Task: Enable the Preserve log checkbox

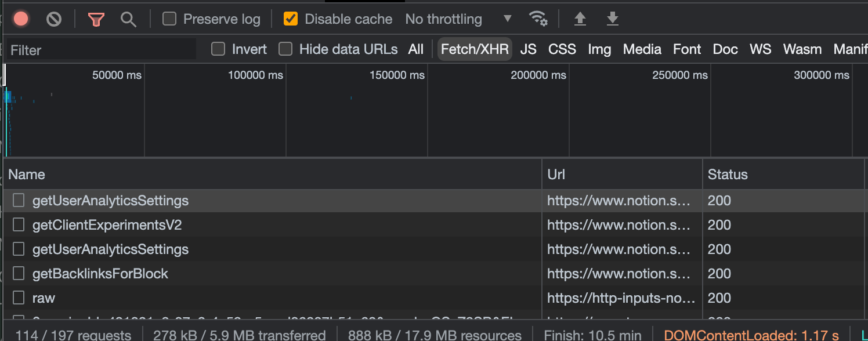Action: (x=169, y=19)
